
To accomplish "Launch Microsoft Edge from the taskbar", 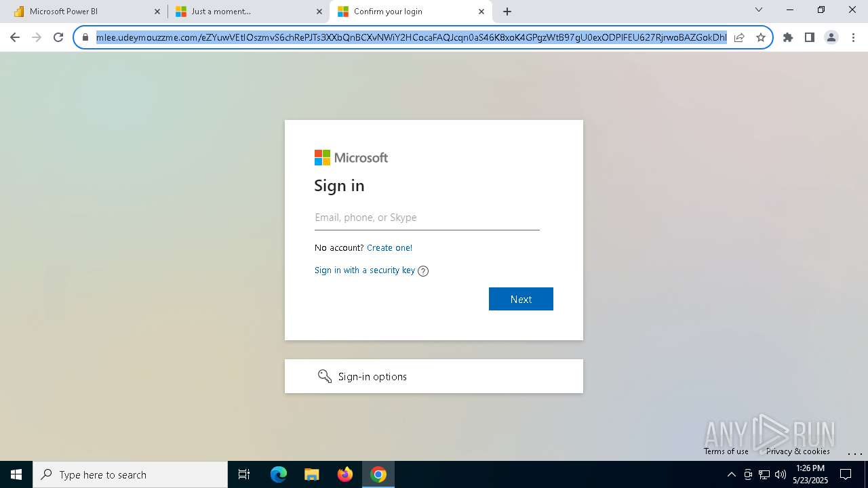I will (279, 474).
